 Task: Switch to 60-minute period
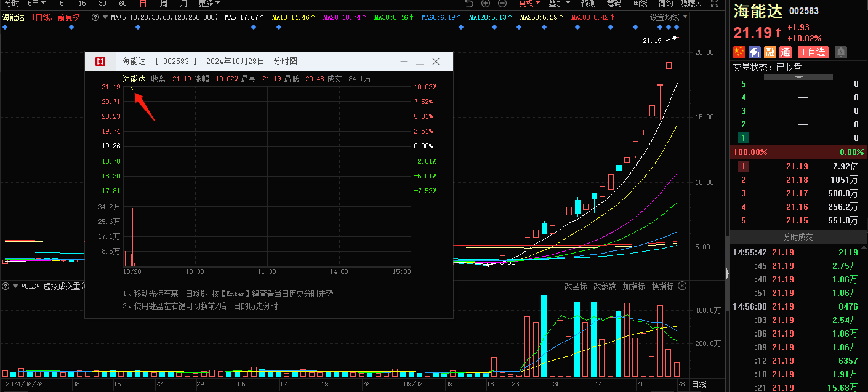[123, 4]
